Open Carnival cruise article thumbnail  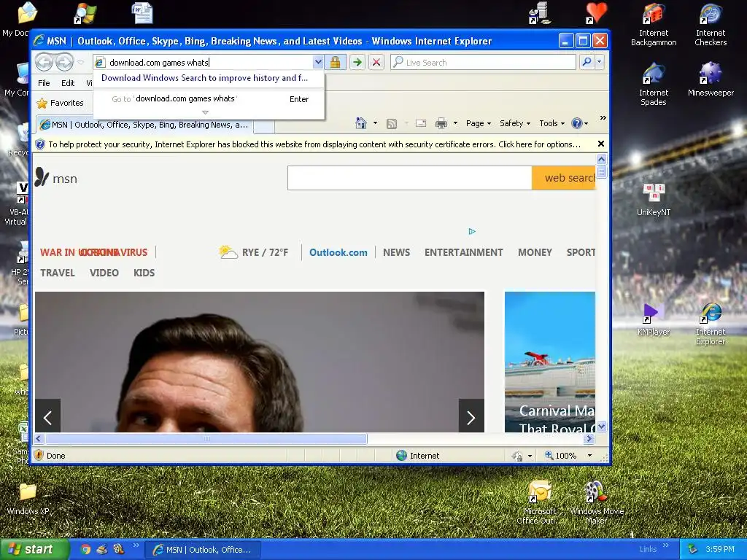pos(550,362)
